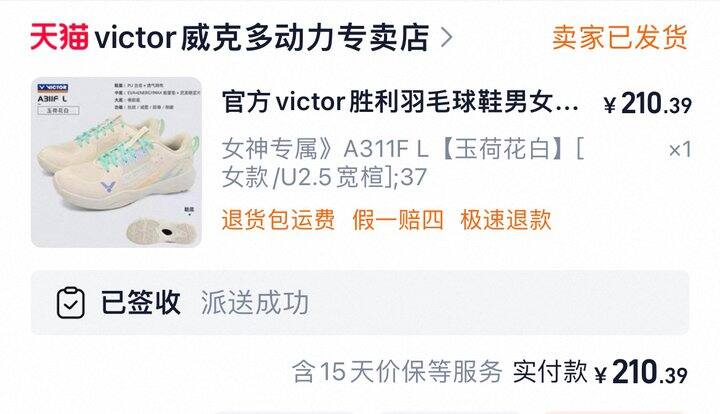Image resolution: width=720 pixels, height=414 pixels.
Task: Tap the ×1 quantity label
Action: (680, 149)
